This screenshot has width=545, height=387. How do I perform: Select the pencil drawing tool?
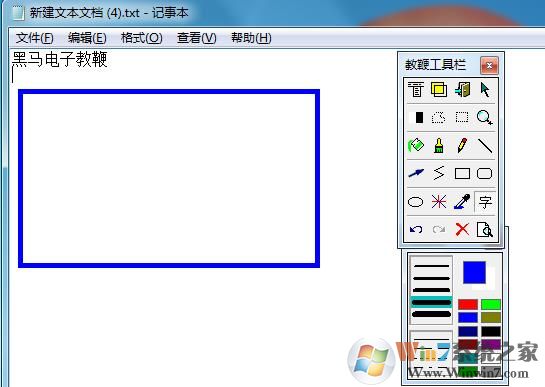coord(462,145)
